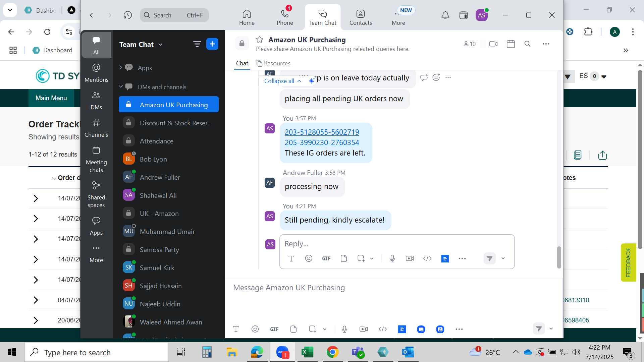Expand the screenshot dropdown in reply box
The height and width of the screenshot is (362, 644).
372,258
